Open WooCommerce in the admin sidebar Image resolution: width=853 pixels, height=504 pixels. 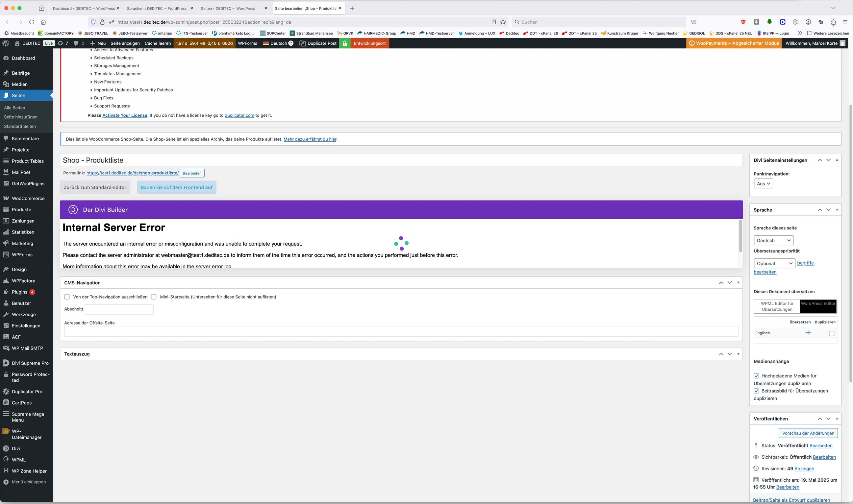coord(26,198)
